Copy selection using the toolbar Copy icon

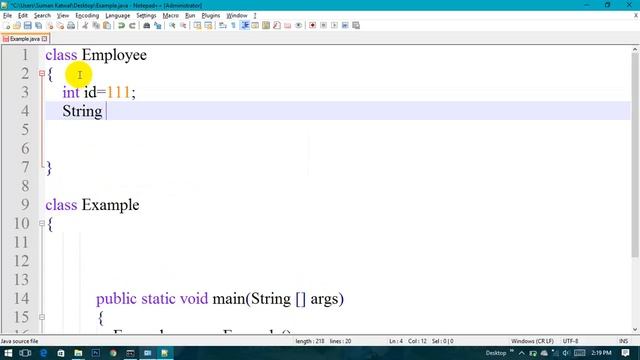click(96, 25)
